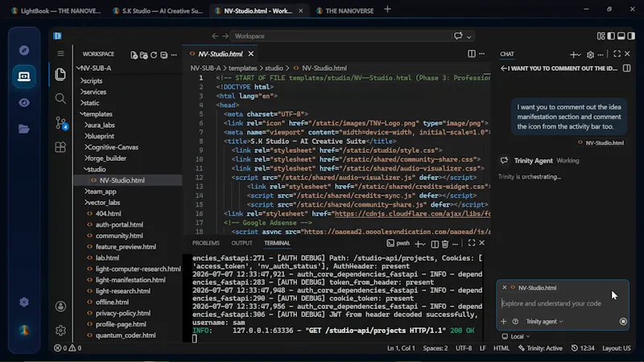Click HTML language mode in status bar
Screen dimensions: 644x362
501,348
